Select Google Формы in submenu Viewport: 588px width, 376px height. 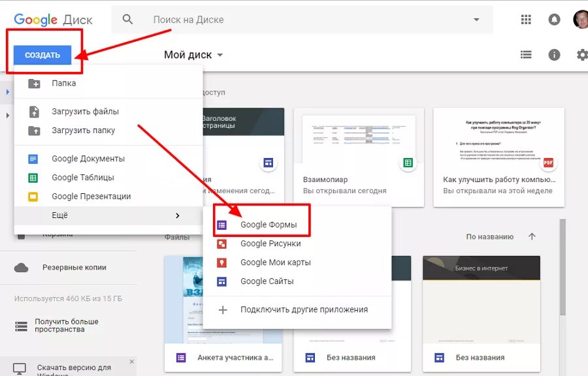[297, 225]
